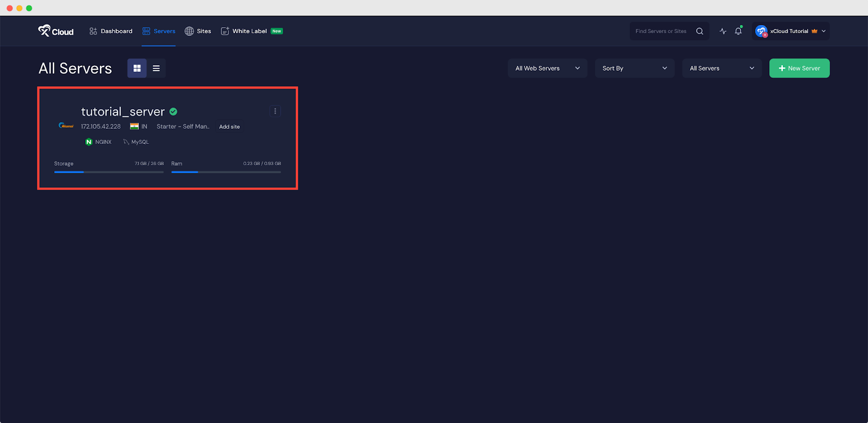Click the NGINX stack icon
The height and width of the screenshot is (423, 868).
tap(89, 142)
